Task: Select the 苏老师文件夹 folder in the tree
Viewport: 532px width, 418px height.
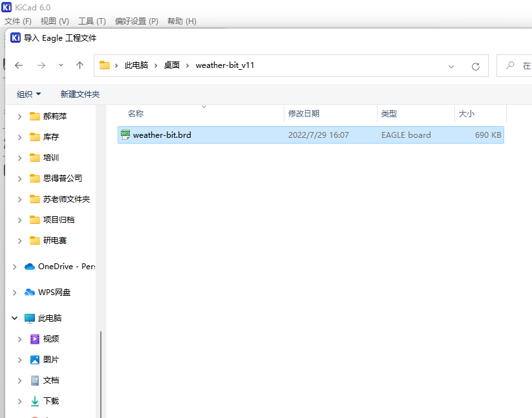Action: 67,199
